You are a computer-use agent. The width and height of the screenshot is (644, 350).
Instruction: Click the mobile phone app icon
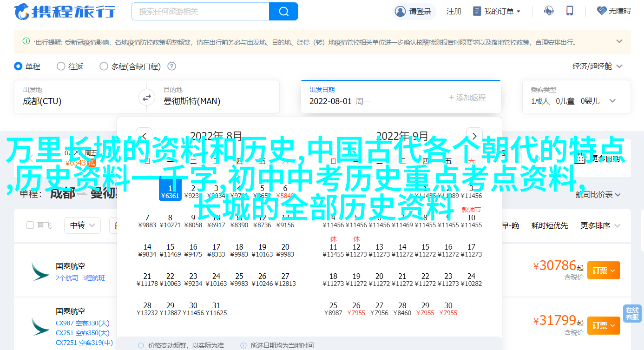pos(570,11)
